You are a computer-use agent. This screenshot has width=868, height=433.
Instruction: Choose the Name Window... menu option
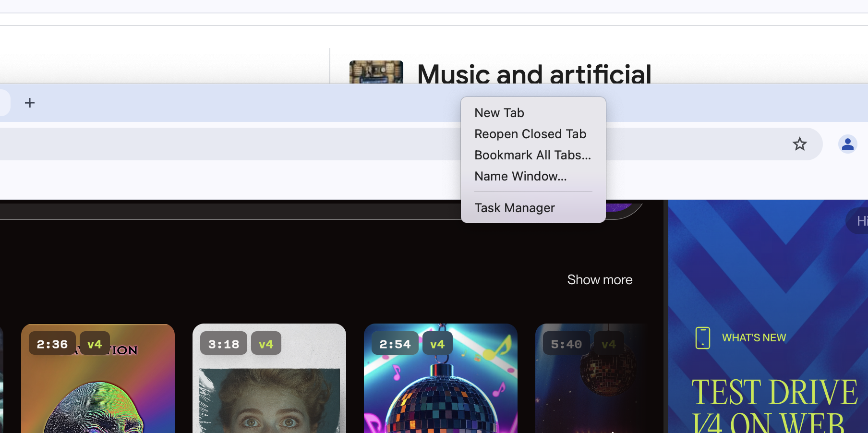533,176
